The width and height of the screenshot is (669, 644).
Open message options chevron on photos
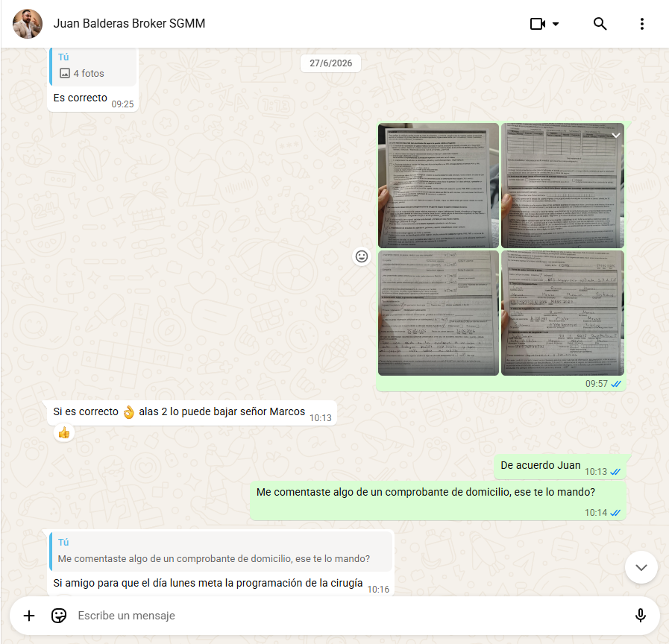pyautogui.click(x=615, y=135)
